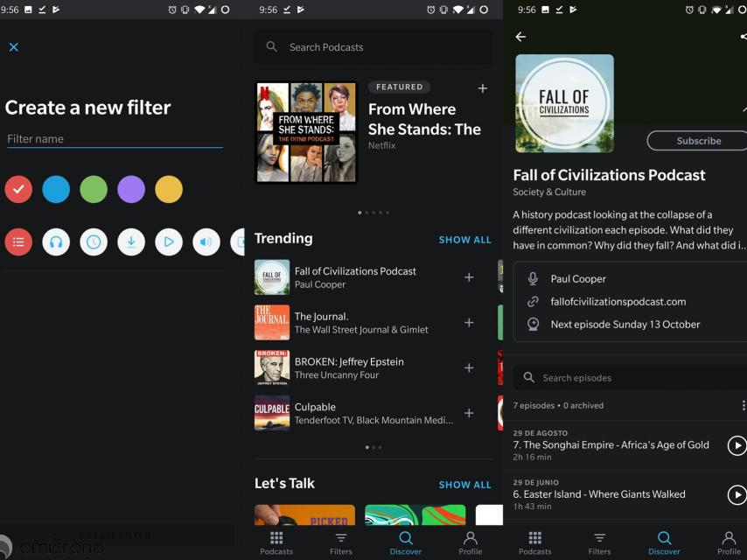Select the list icon filter option
The image size is (747, 560).
click(18, 241)
